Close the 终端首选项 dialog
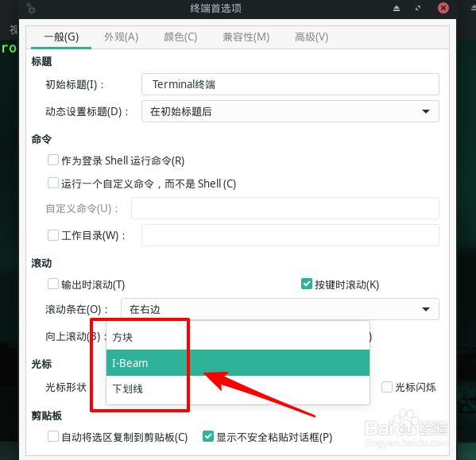This screenshot has width=476, height=460. 443,8
